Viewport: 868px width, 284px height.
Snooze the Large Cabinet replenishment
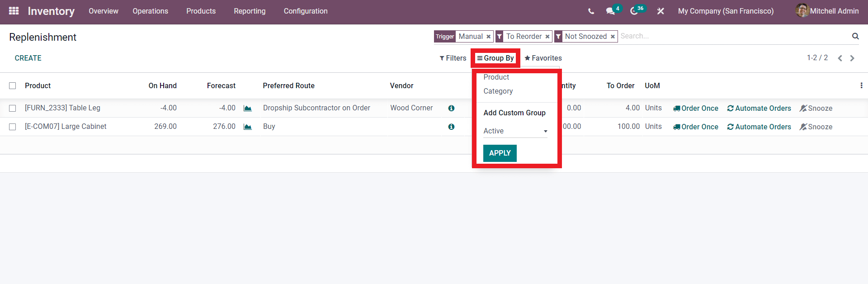click(816, 127)
